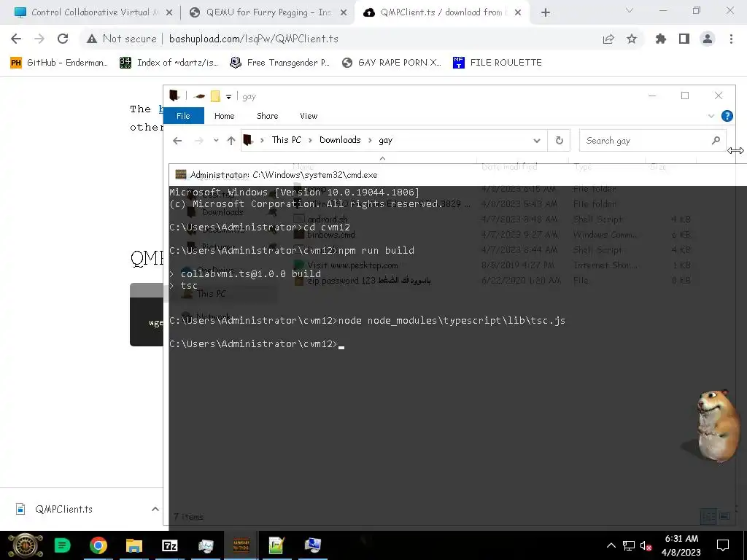Open GitHub - Enderman bookmark

(x=60, y=63)
